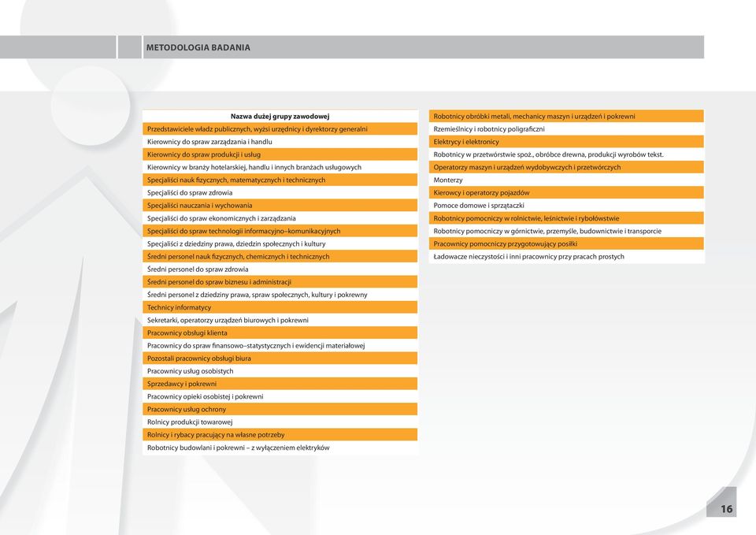Select 'Pomoce domowe i sprzątaczki' row
The width and height of the screenshot is (756, 535).
[566, 206]
